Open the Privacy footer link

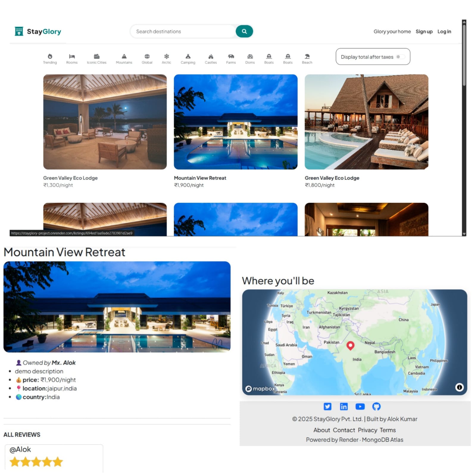pyautogui.click(x=367, y=430)
